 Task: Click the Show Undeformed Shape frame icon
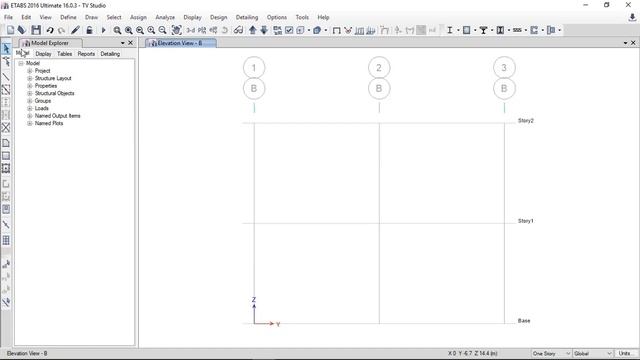[336, 30]
